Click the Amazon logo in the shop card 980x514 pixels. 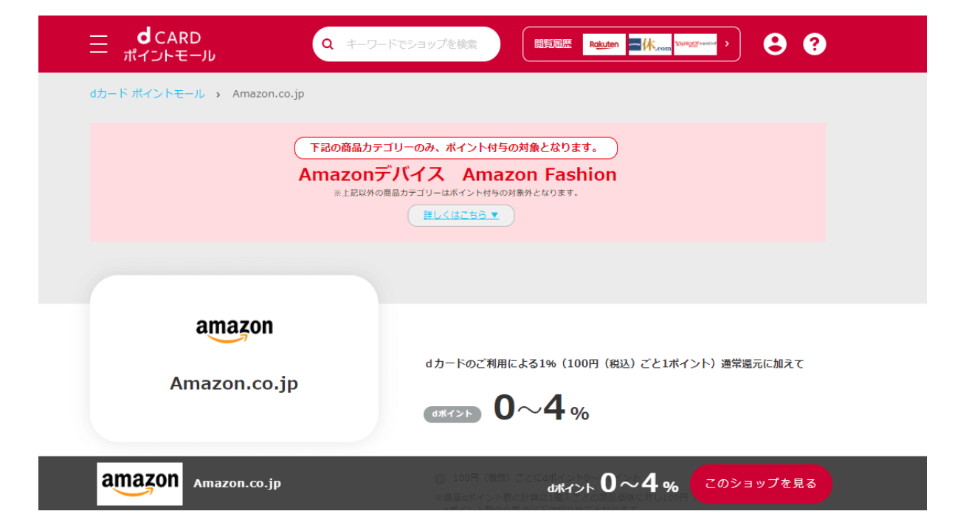pyautogui.click(x=234, y=329)
